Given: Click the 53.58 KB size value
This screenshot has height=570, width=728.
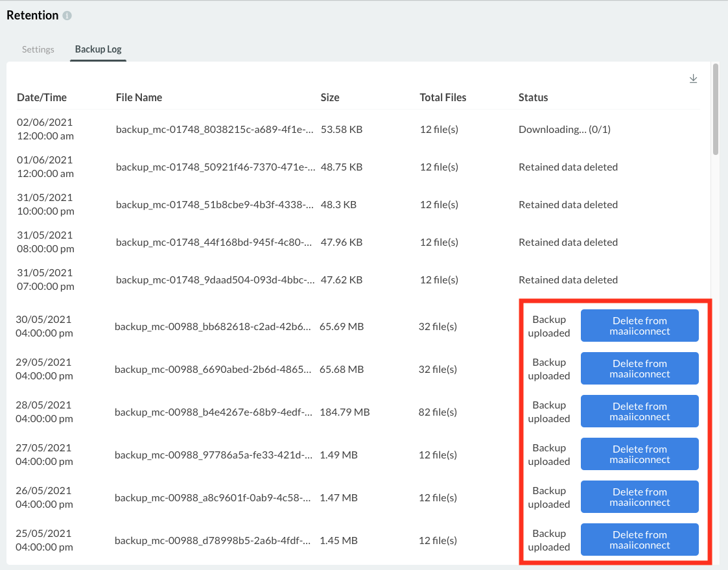Looking at the screenshot, I should [x=341, y=130].
